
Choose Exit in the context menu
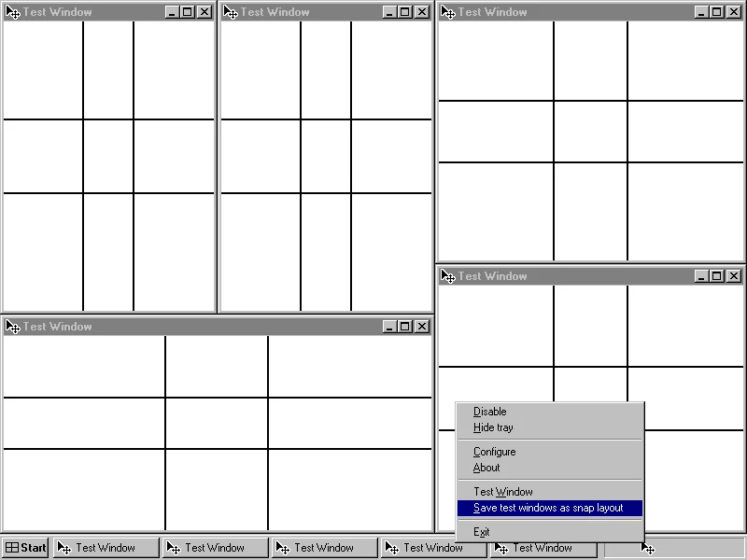550,532
